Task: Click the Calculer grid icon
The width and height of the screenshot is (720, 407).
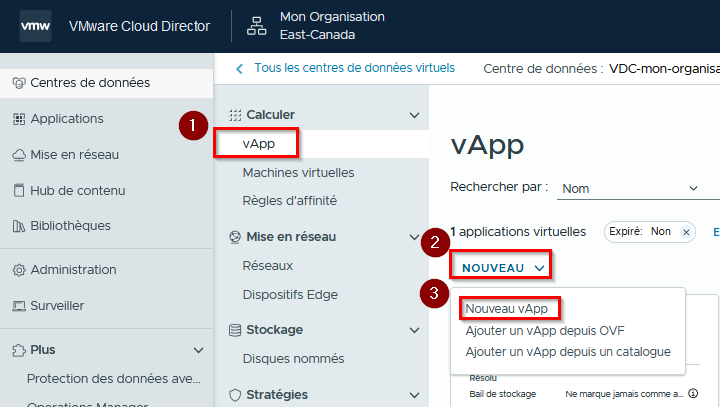Action: coord(235,115)
